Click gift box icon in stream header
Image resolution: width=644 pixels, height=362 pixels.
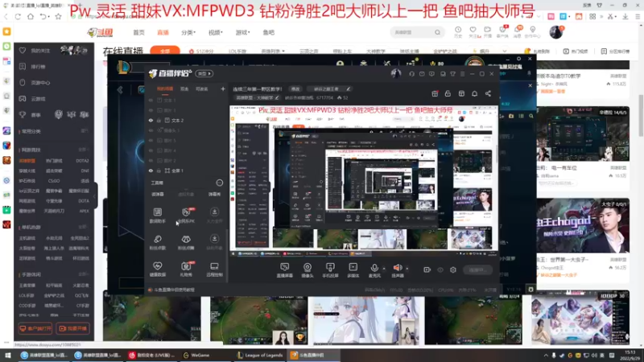point(435,93)
